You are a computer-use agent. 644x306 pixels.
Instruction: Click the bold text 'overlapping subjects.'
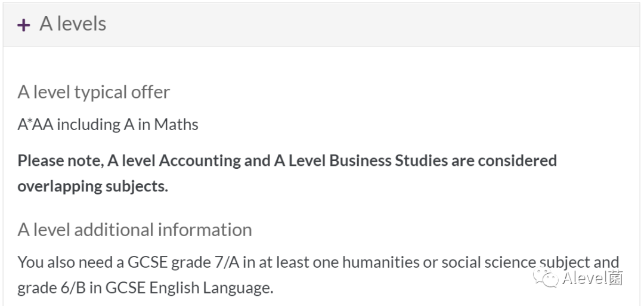(x=93, y=186)
